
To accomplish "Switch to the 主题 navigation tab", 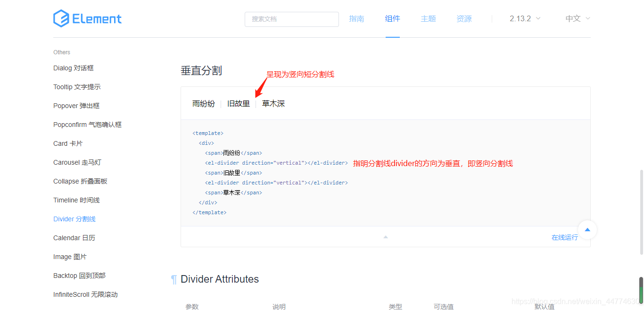I will pos(428,18).
